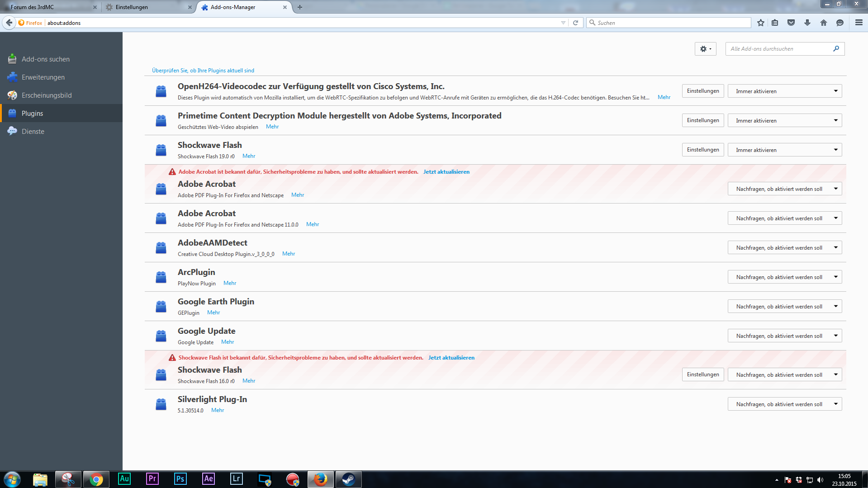This screenshot has height=488, width=868.
Task: Open Einstellungen for Primetime module
Action: click(703, 120)
